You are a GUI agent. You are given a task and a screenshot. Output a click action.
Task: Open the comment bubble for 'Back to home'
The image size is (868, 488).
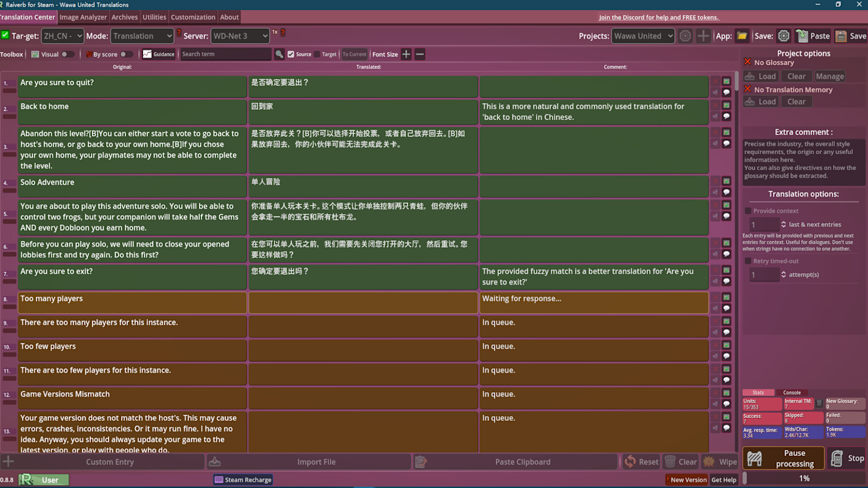point(727,116)
